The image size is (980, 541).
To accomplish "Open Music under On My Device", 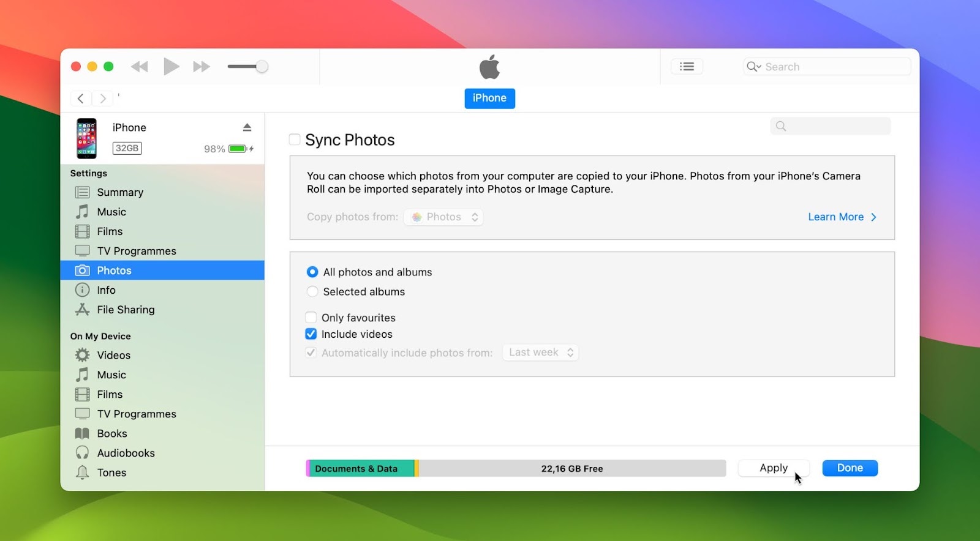I will [162, 375].
